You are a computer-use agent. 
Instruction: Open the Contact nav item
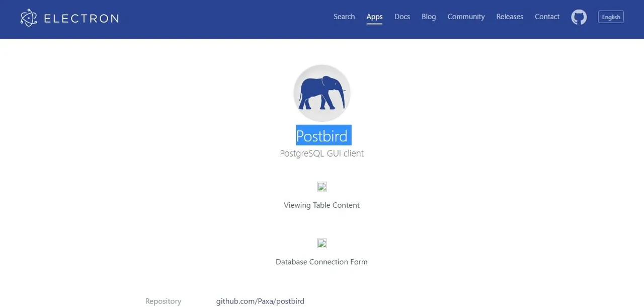click(547, 17)
